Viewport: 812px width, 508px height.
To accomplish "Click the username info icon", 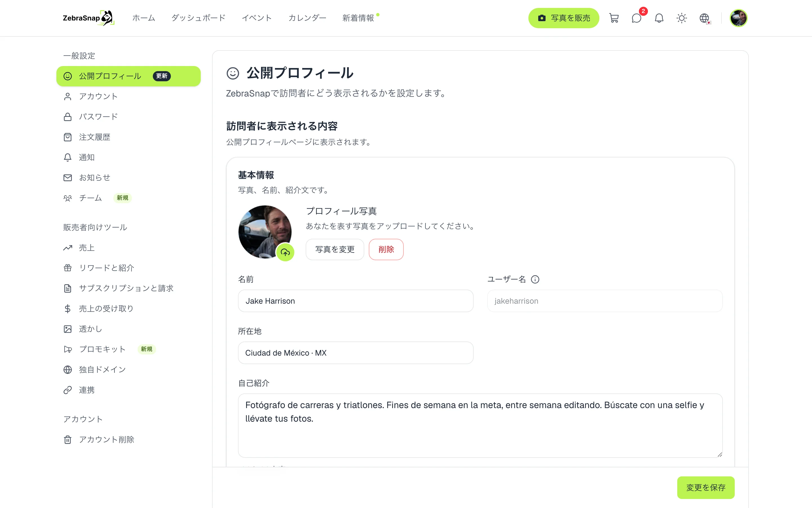I will pyautogui.click(x=535, y=279).
